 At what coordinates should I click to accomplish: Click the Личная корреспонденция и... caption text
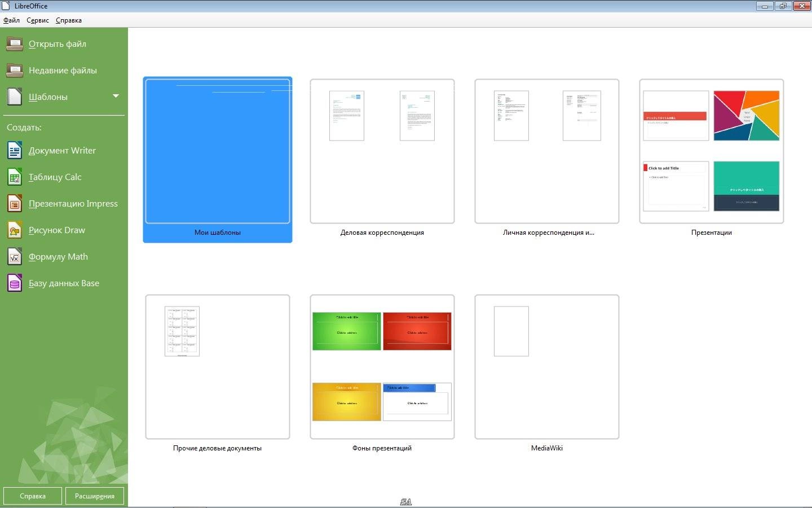[549, 233]
